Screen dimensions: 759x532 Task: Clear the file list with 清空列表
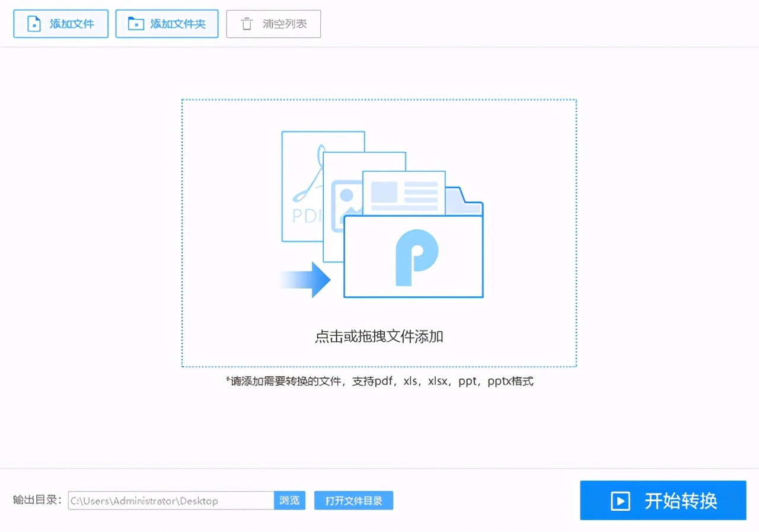(273, 24)
